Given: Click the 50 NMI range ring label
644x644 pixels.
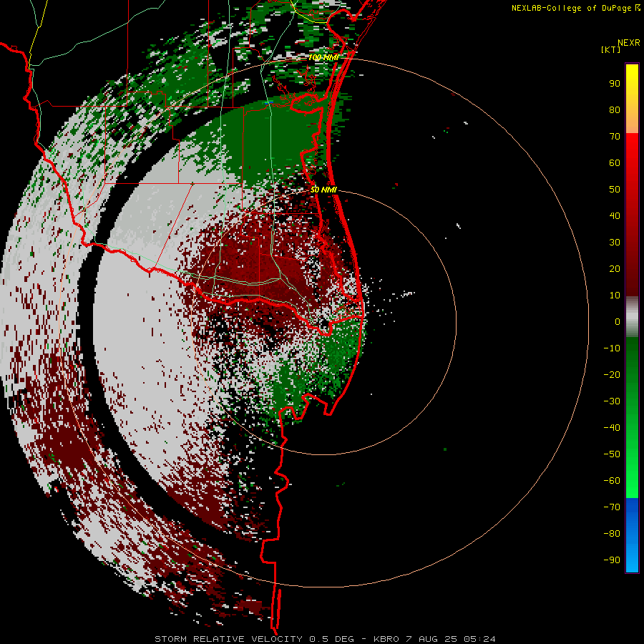Looking at the screenshot, I should click(323, 190).
